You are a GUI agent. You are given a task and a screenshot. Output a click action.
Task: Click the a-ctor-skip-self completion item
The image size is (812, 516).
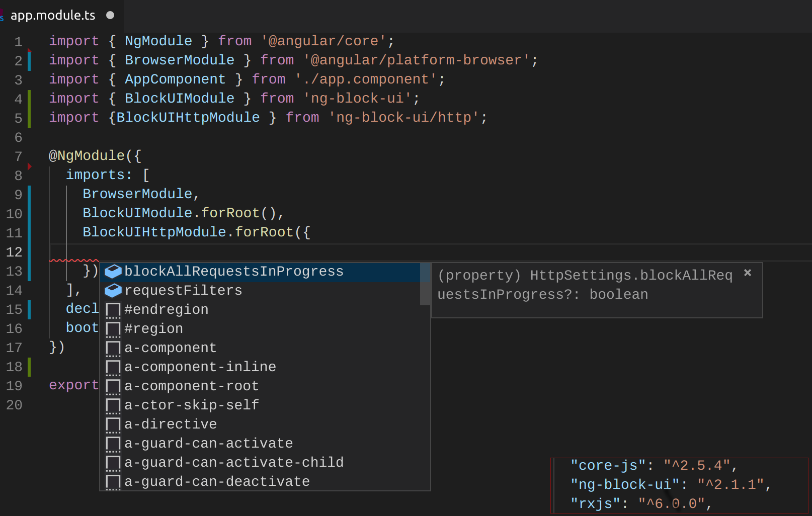click(192, 405)
